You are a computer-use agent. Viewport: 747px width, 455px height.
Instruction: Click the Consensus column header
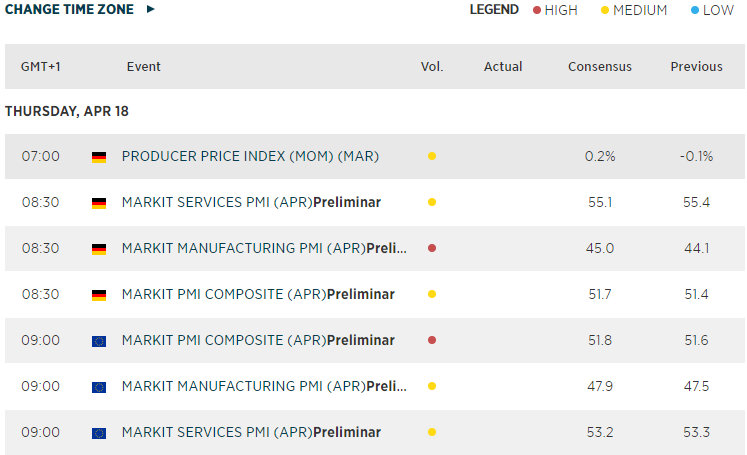pyautogui.click(x=600, y=67)
